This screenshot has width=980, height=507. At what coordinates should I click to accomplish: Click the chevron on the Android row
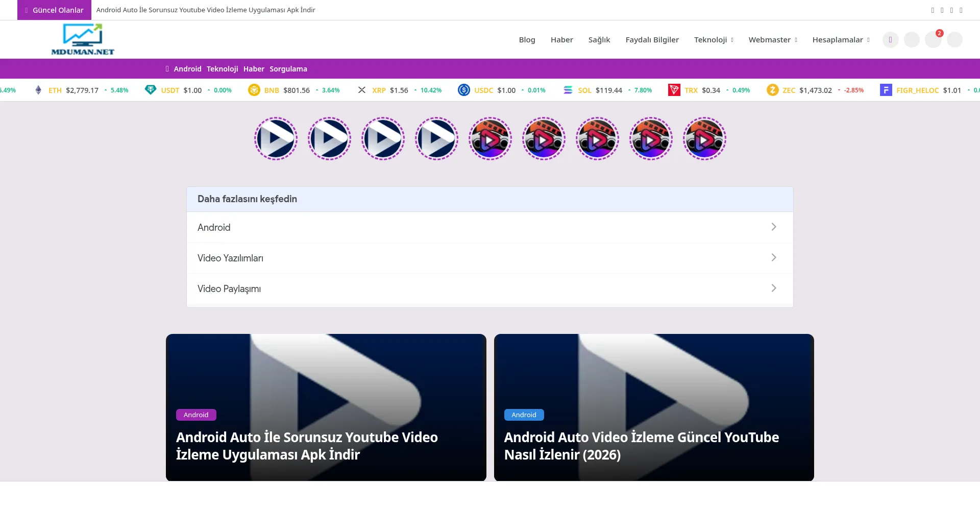tap(774, 227)
